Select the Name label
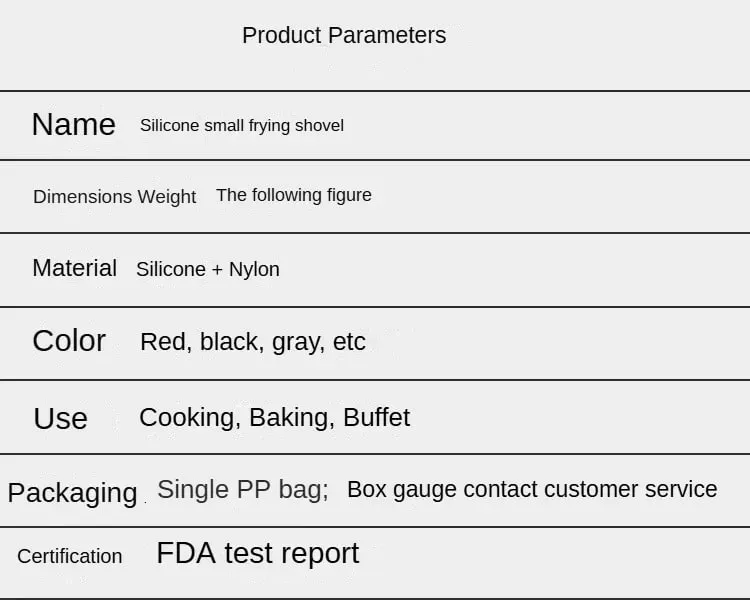The width and height of the screenshot is (750, 600). pyautogui.click(x=74, y=124)
